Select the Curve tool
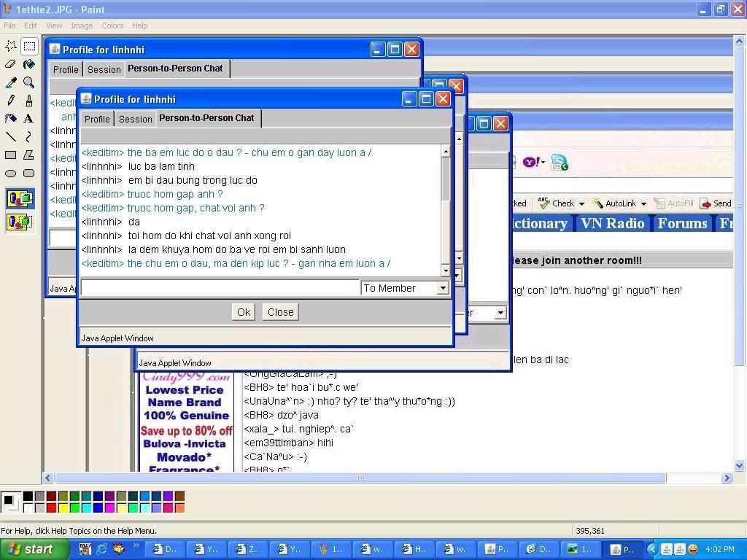 click(29, 136)
